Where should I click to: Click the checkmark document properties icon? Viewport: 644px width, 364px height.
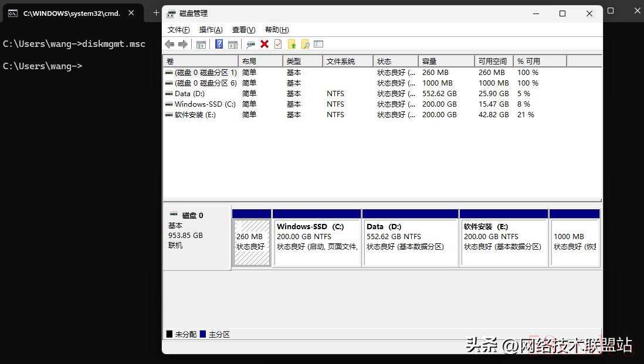pyautogui.click(x=278, y=45)
